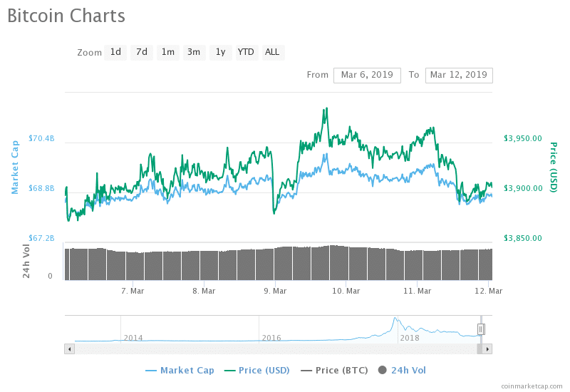Click the $3,950.00 price axis label

pyautogui.click(x=523, y=138)
